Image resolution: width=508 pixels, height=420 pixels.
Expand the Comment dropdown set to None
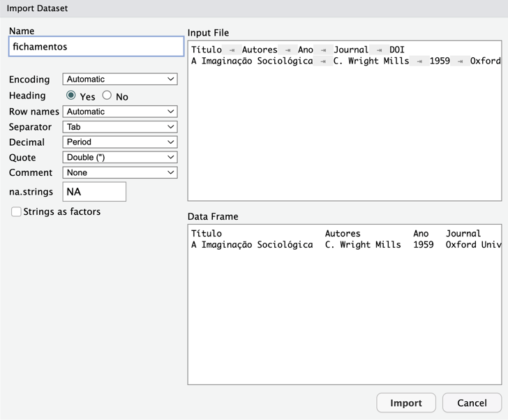pyautogui.click(x=120, y=173)
